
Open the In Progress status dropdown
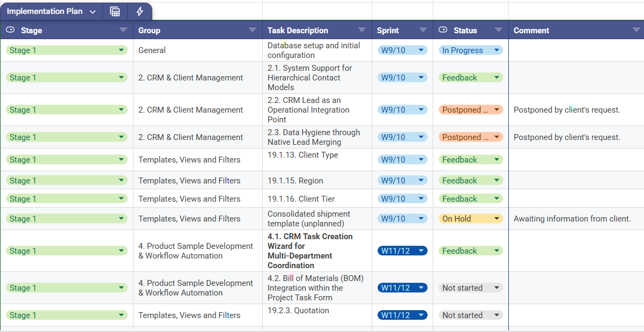471,50
